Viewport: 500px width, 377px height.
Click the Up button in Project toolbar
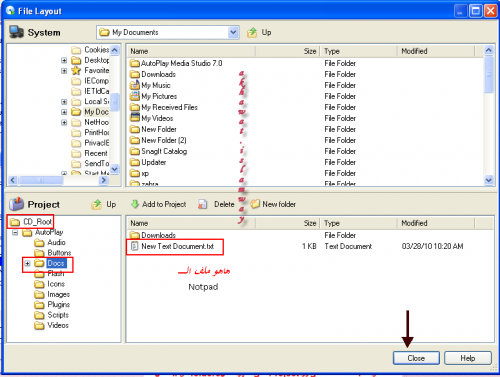pyautogui.click(x=104, y=204)
